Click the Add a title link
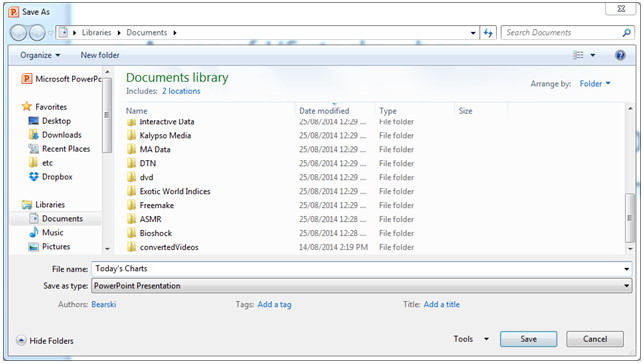Image resolution: width=644 pixels, height=364 pixels. click(x=442, y=304)
